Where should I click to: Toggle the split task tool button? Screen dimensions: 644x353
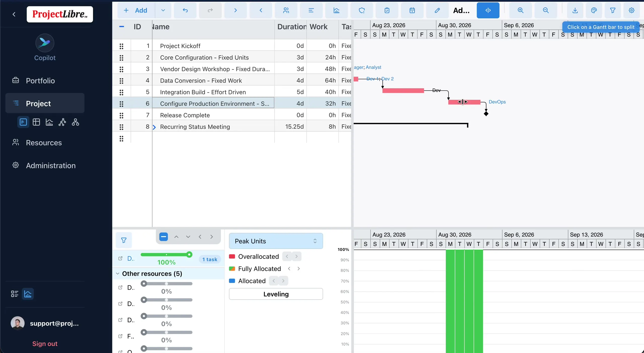(488, 10)
